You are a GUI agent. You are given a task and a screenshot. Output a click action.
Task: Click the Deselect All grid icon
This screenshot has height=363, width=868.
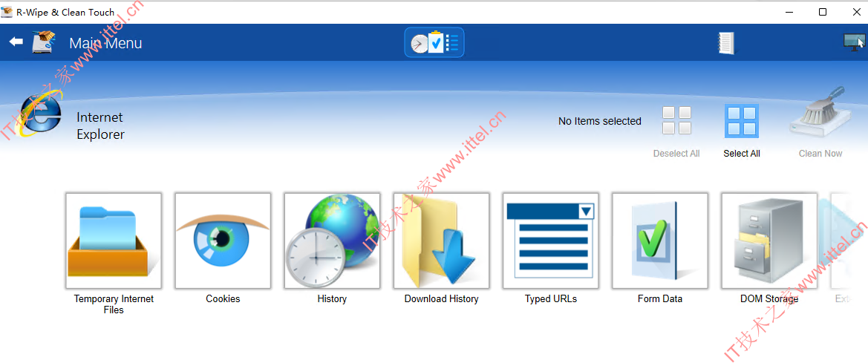[676, 121]
